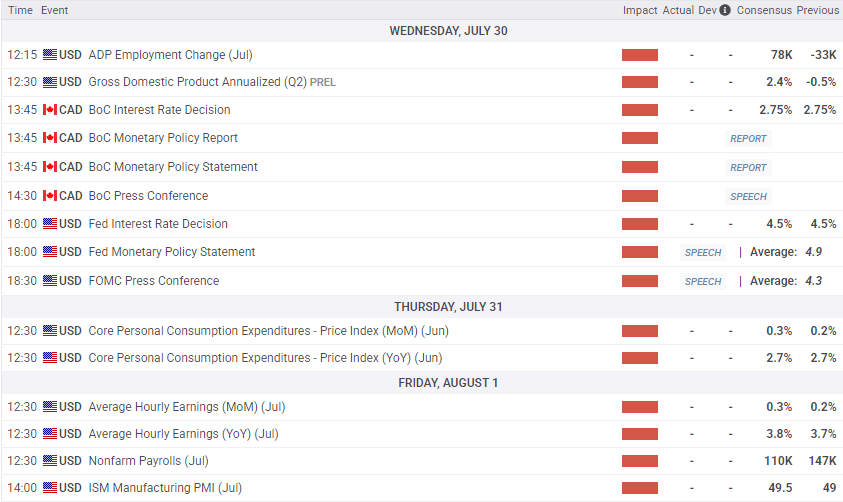Click the SPEECH badge for BoC Press Conference
843x502 pixels.
[748, 196]
